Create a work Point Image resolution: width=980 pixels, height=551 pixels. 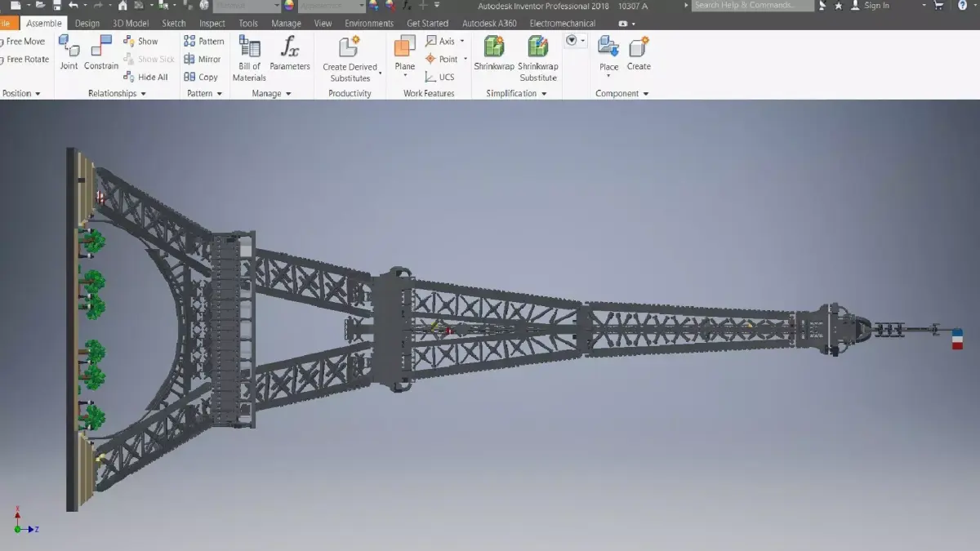(442, 59)
